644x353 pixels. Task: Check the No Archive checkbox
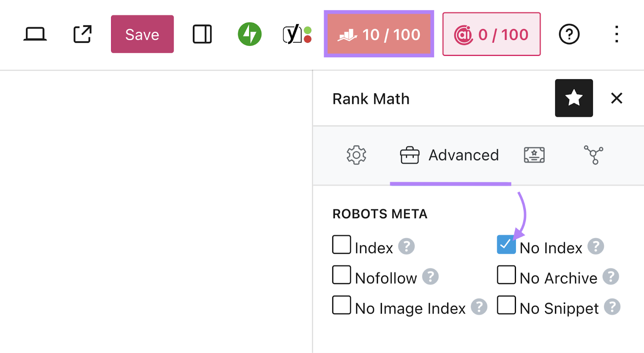click(506, 275)
